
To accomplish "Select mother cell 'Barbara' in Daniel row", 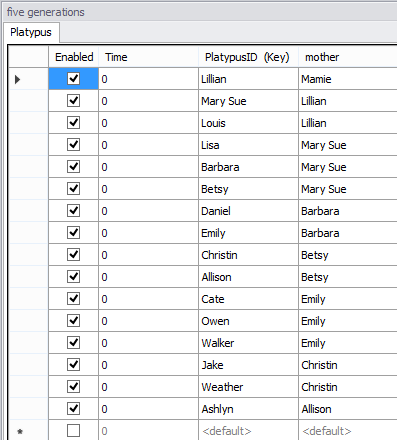I will tap(348, 211).
